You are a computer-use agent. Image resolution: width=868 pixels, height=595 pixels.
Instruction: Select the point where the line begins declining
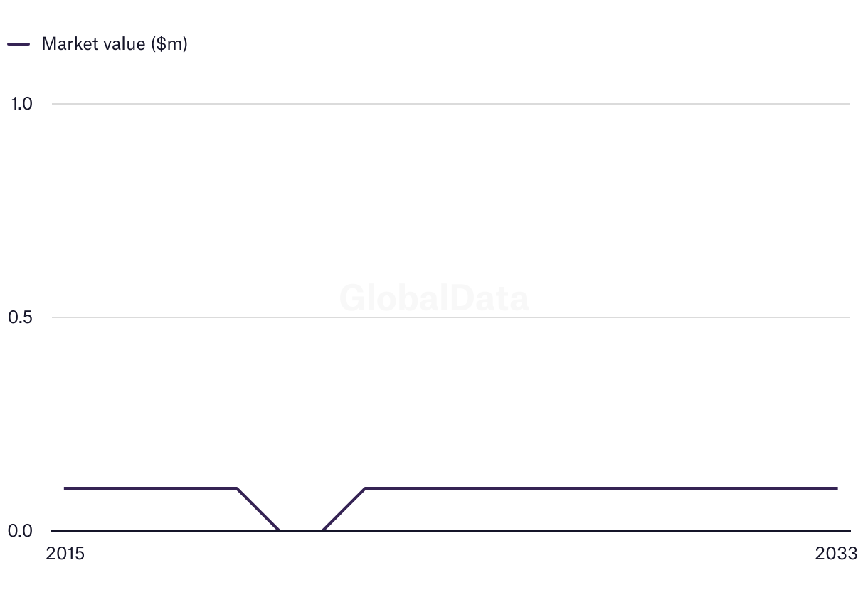(x=236, y=488)
